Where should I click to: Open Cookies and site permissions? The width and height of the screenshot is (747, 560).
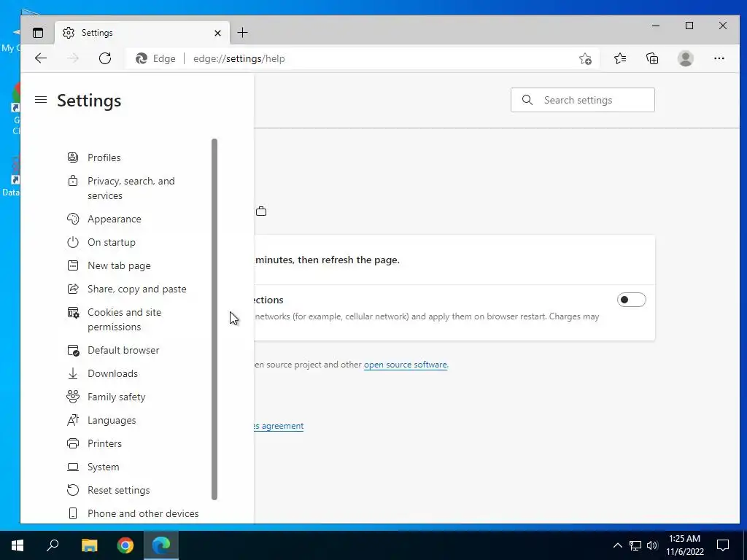[124, 319]
